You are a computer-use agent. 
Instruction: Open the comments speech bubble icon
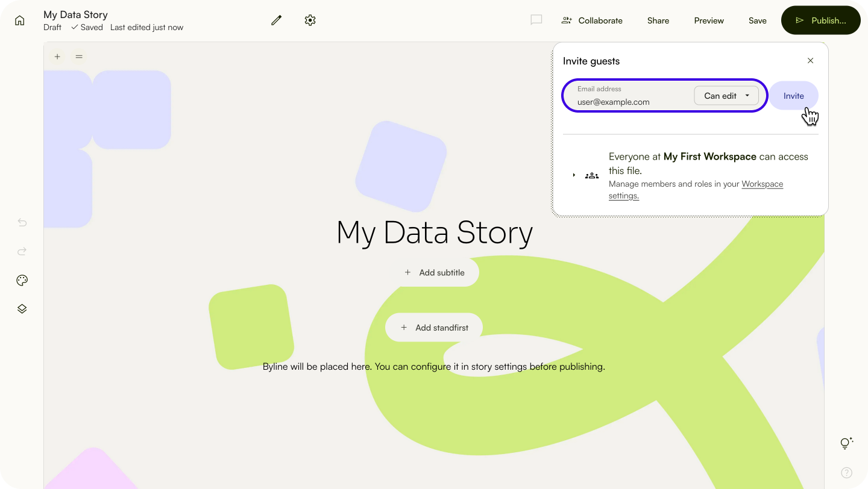pyautogui.click(x=536, y=20)
